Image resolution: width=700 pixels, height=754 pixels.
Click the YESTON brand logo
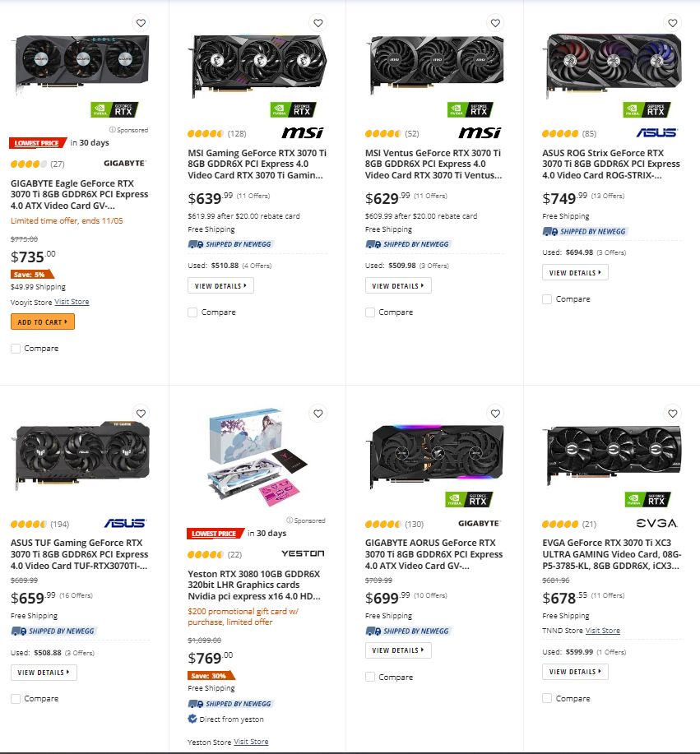(x=304, y=553)
